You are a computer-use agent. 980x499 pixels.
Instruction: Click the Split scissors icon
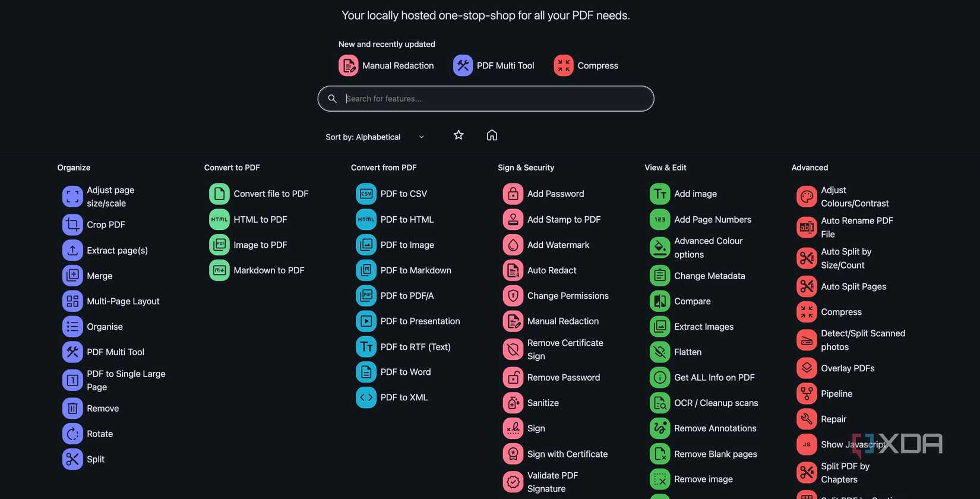click(x=72, y=459)
